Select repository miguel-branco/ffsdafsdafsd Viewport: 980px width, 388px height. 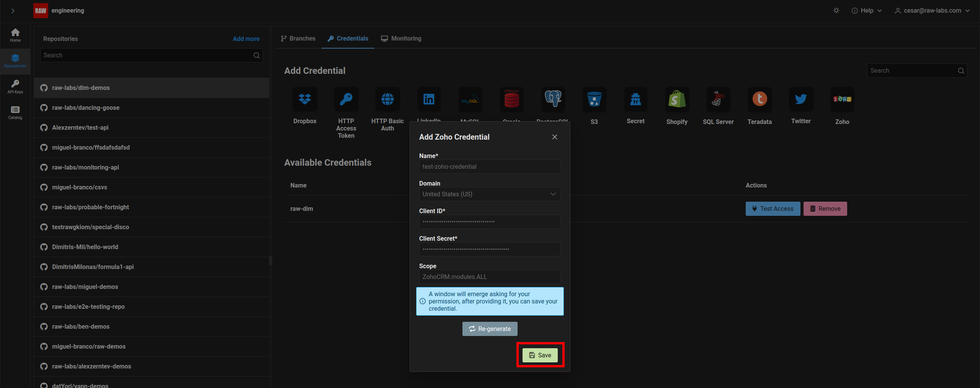click(152, 148)
